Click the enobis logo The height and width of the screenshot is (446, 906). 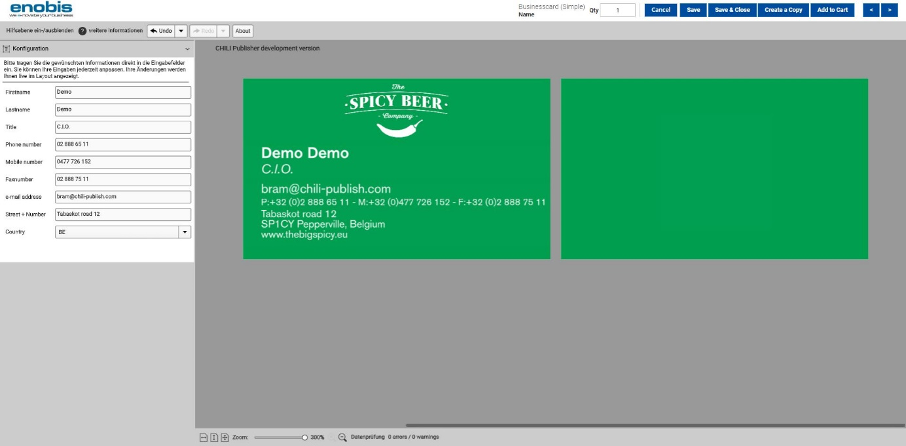pyautogui.click(x=41, y=9)
